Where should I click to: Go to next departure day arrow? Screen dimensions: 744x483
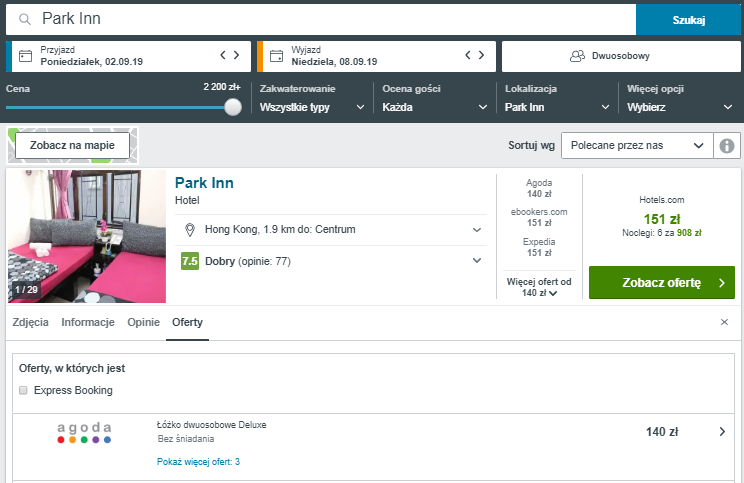click(481, 55)
